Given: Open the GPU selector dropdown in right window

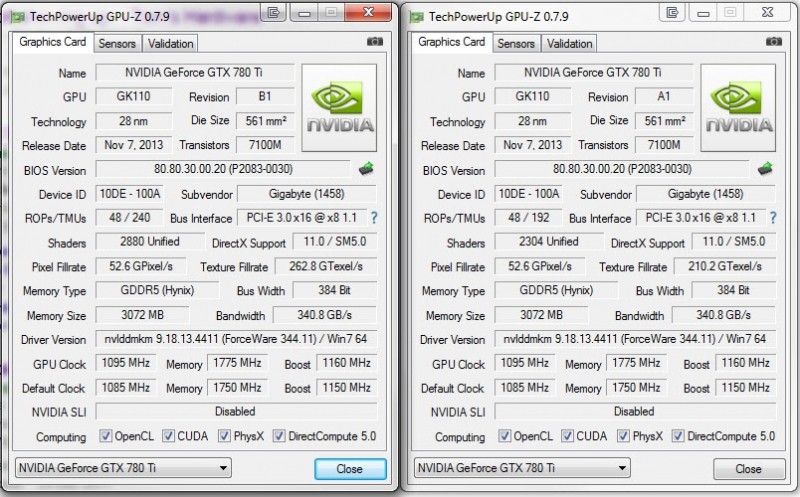Looking at the screenshot, I should coord(522,467).
